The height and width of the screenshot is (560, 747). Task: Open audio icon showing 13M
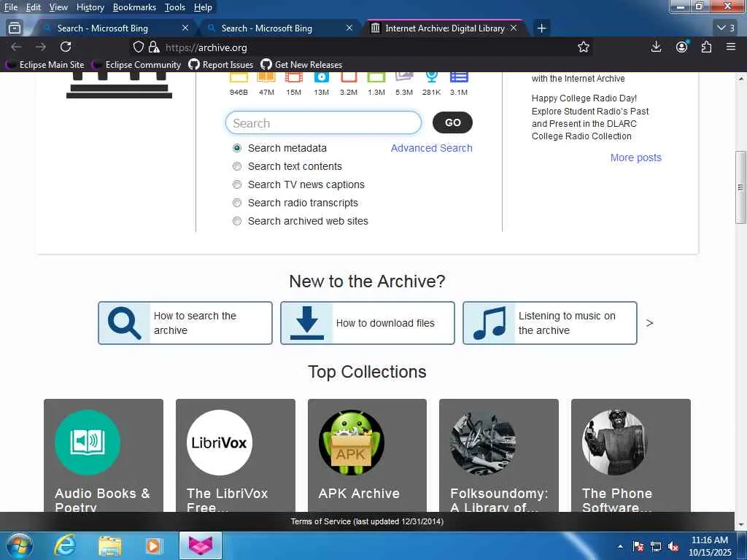click(322, 77)
